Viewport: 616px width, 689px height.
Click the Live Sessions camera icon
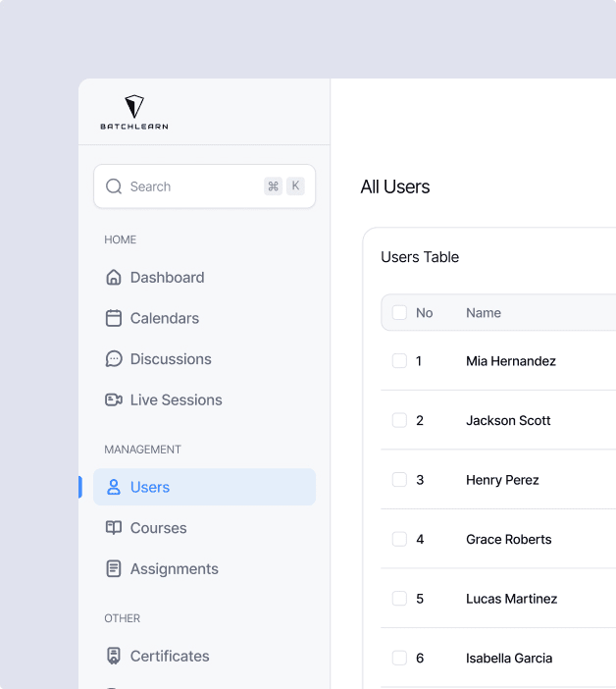click(114, 399)
